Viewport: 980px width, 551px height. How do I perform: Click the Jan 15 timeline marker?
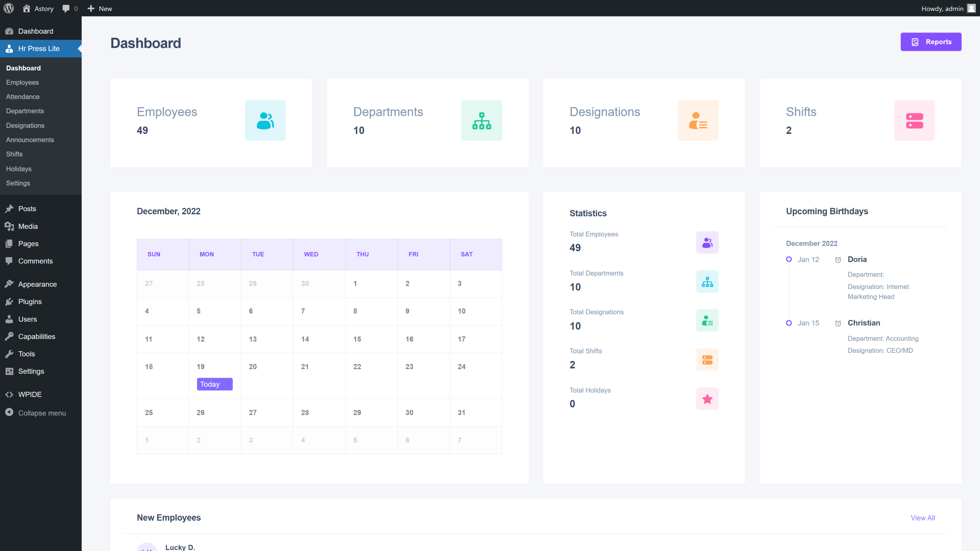point(789,323)
